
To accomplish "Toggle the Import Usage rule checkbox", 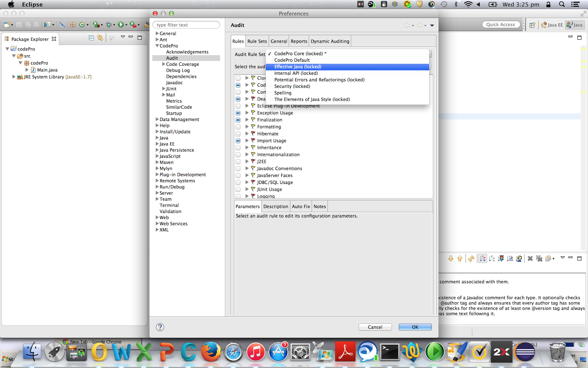I will click(x=238, y=141).
